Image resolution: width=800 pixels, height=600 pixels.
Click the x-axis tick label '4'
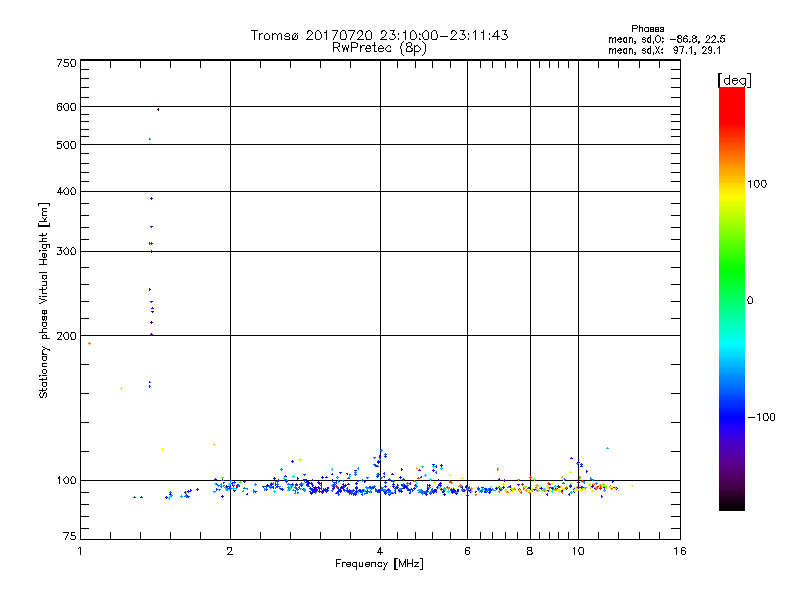(x=380, y=551)
